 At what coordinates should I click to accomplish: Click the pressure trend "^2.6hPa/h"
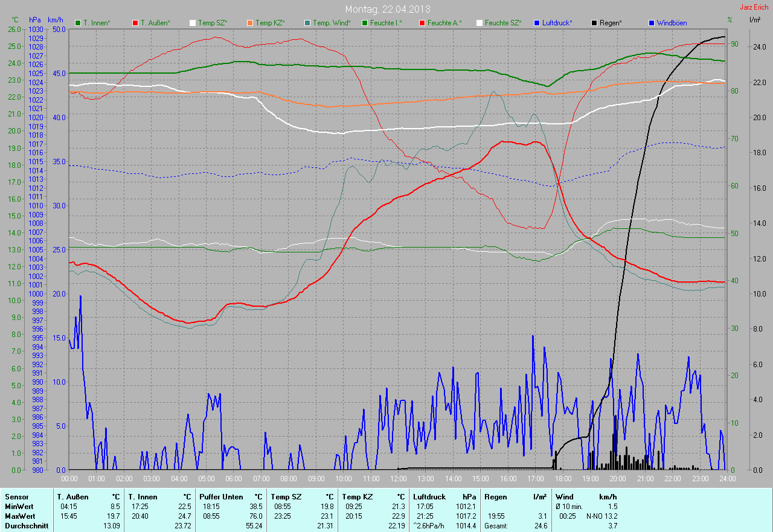tap(429, 526)
